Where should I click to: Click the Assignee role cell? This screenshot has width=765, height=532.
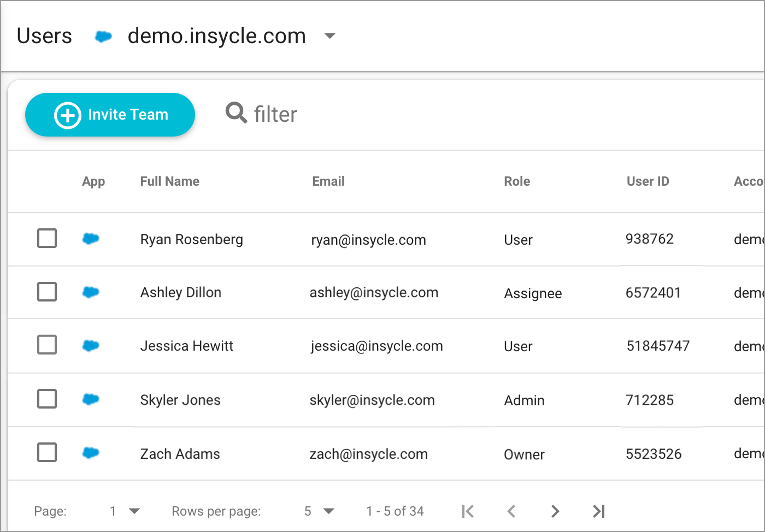coord(533,294)
